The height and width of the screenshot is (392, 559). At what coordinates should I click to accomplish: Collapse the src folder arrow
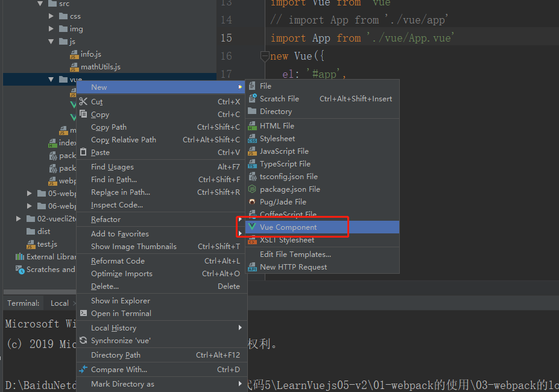tap(40, 4)
